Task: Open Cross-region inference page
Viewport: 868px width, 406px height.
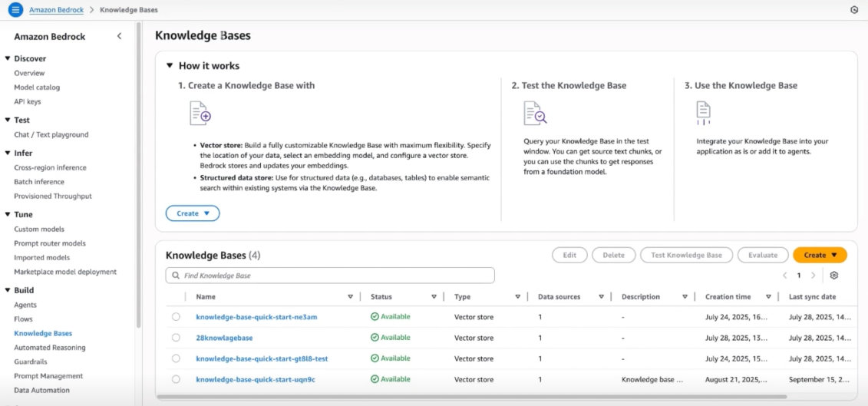Action: coord(51,168)
